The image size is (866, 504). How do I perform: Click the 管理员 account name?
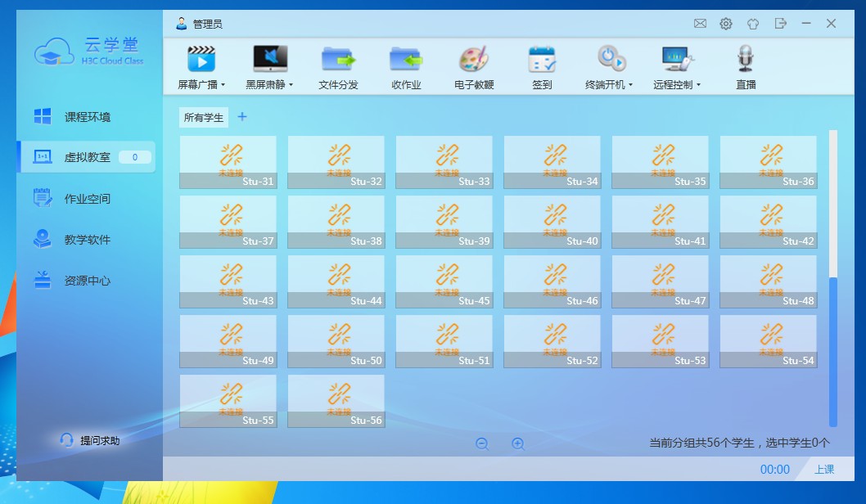coord(207,24)
